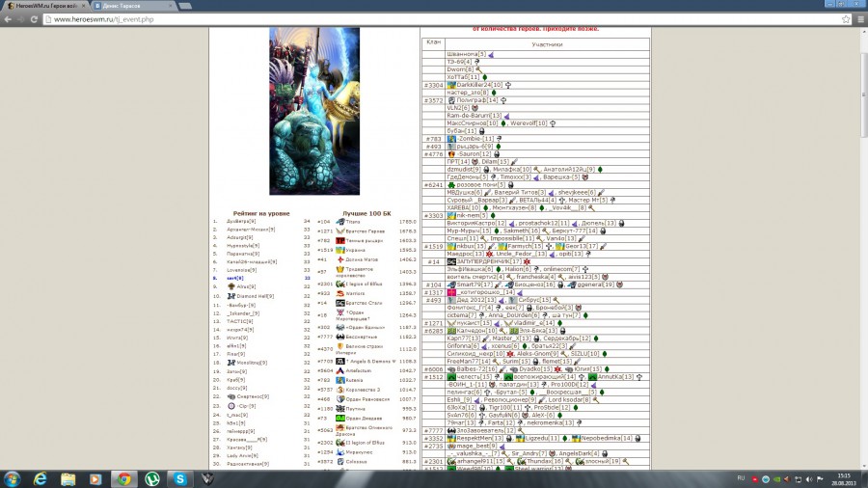Click the fantasy creatures artwork image
The height and width of the screenshot is (488, 868).
(314, 111)
